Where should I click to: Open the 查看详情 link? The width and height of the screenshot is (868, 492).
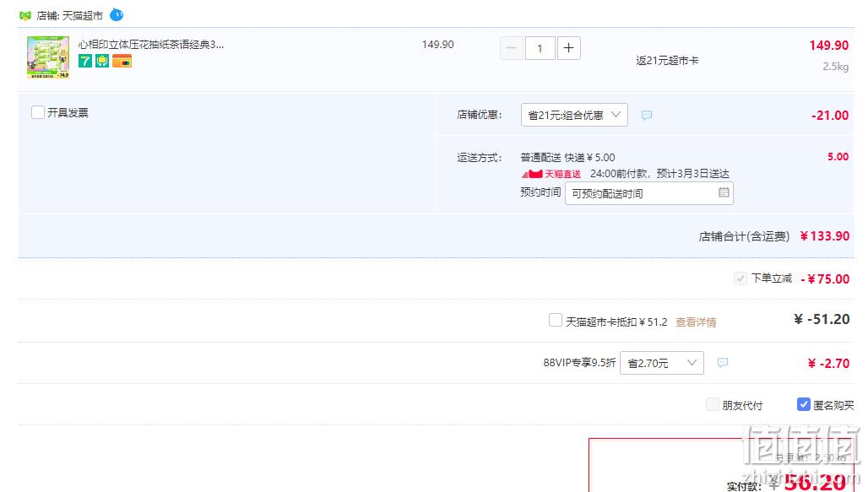tap(696, 322)
